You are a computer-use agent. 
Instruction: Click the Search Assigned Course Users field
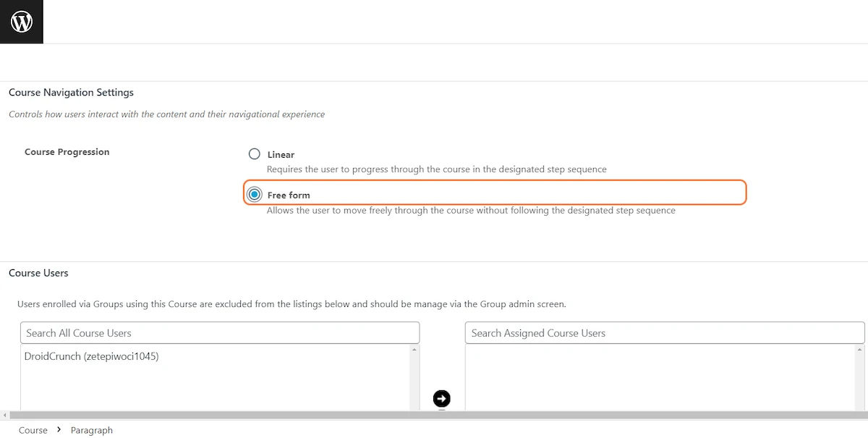point(665,333)
